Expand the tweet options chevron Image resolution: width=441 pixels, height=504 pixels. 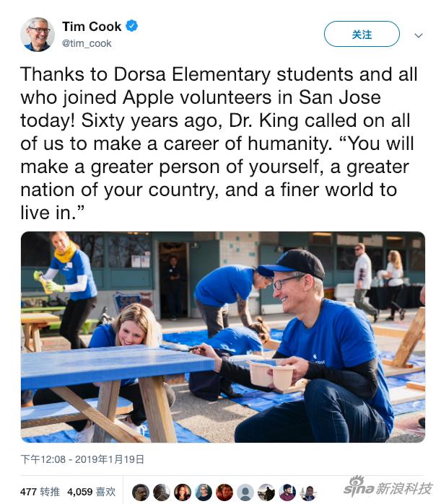tap(419, 35)
